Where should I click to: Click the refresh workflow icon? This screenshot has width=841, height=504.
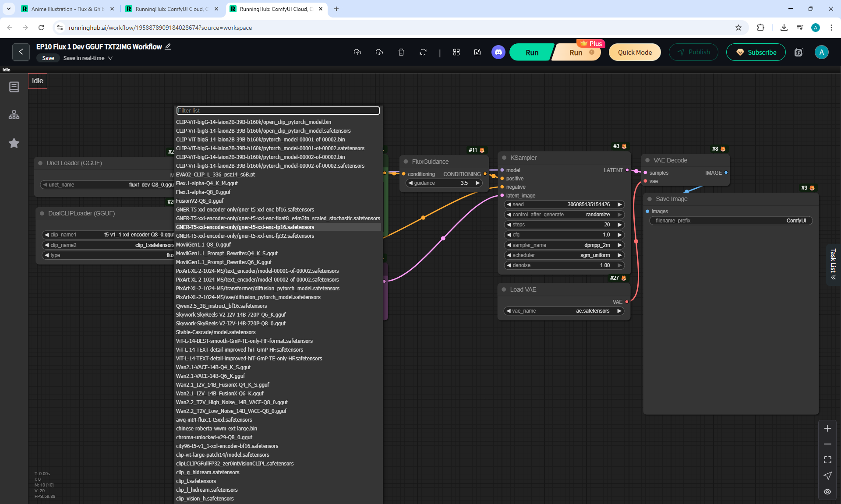423,52
